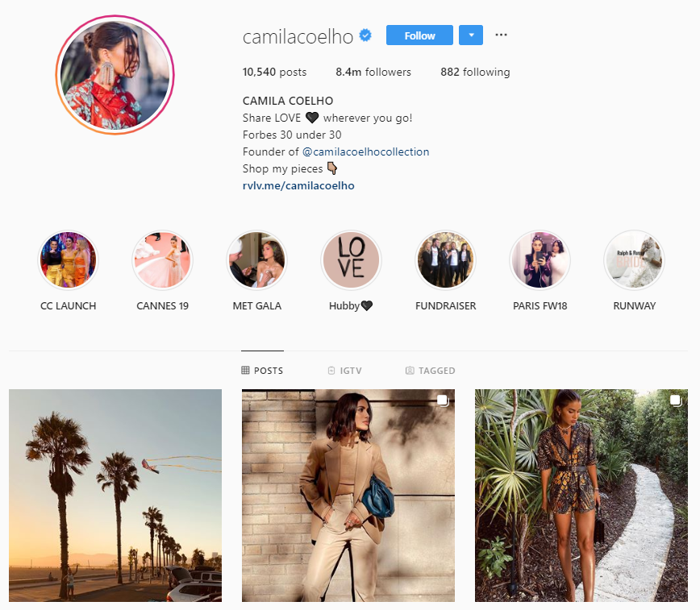This screenshot has height=610, width=700.
Task: Open the three-dot options menu
Action: [x=501, y=35]
